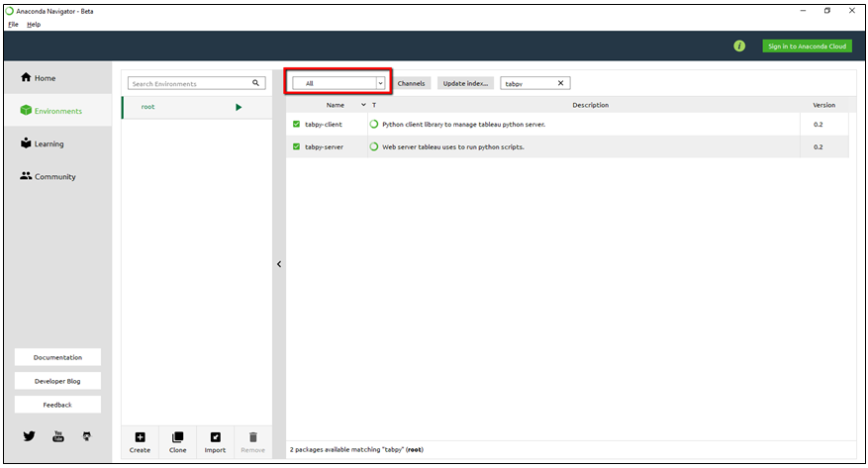
Task: Switch to the Learning tab
Action: click(x=48, y=143)
